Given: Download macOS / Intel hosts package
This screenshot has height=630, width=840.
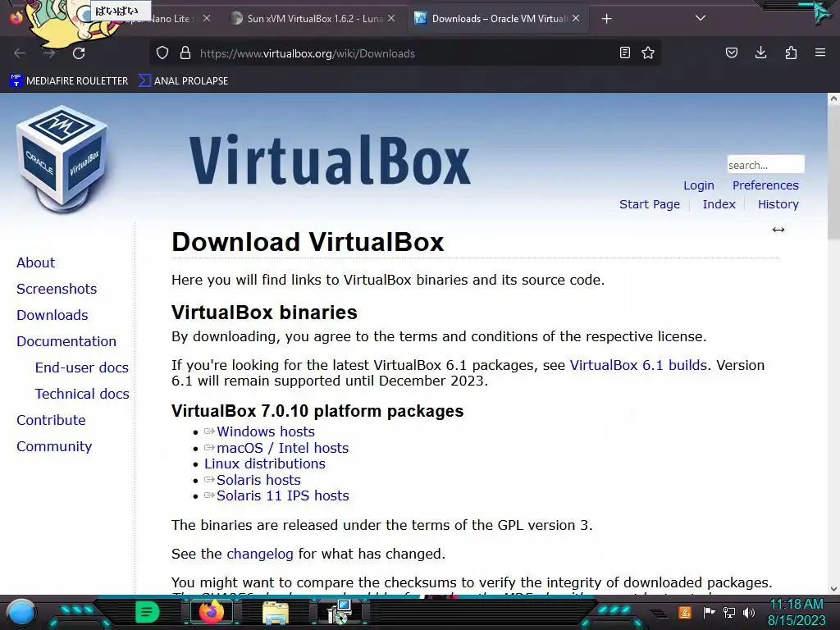Looking at the screenshot, I should point(282,449).
